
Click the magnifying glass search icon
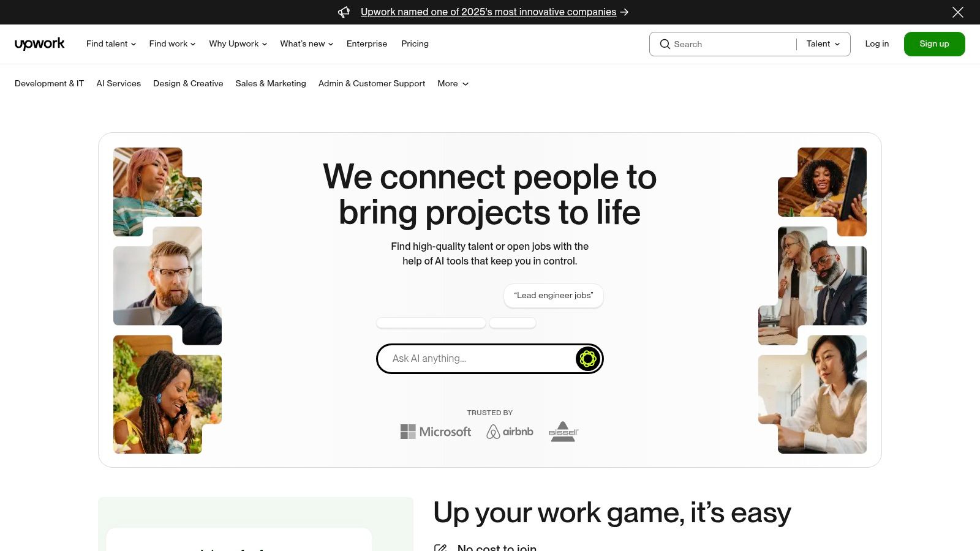665,44
